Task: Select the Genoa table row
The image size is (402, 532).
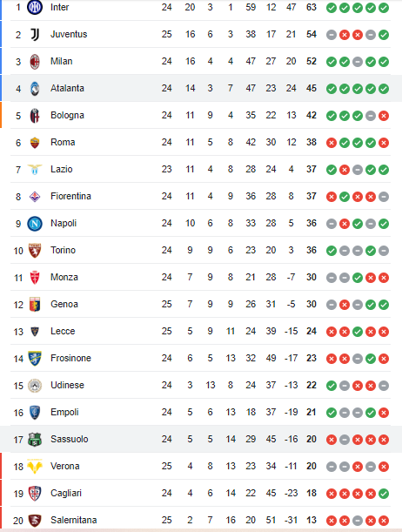Action: click(x=201, y=305)
